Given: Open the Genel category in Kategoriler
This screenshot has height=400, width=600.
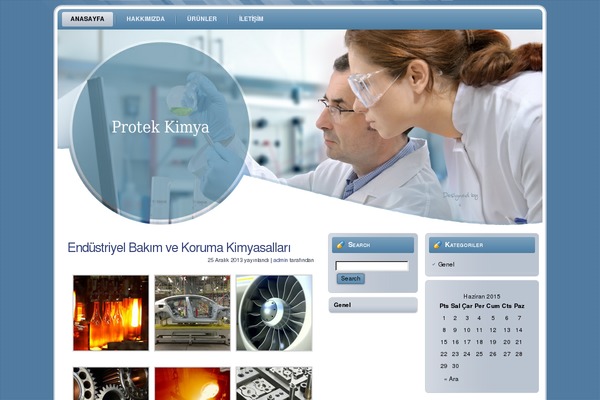Looking at the screenshot, I should [x=446, y=264].
